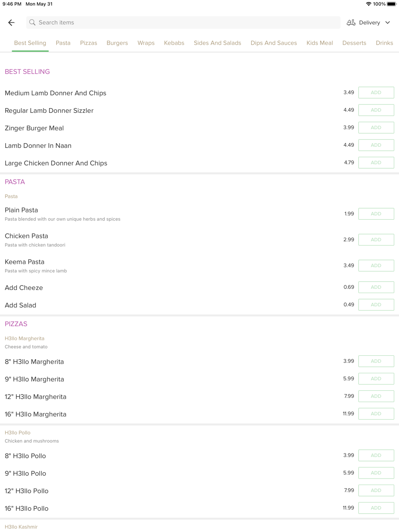
Task: Focus the Search items field
Action: (183, 23)
